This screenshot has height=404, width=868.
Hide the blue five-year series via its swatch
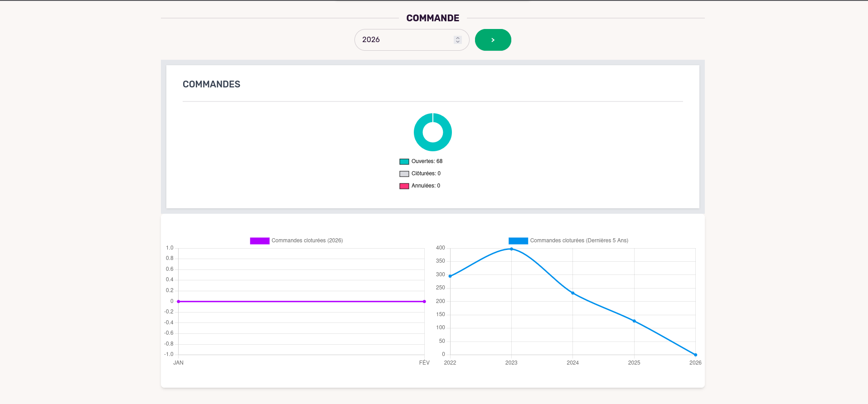click(518, 241)
